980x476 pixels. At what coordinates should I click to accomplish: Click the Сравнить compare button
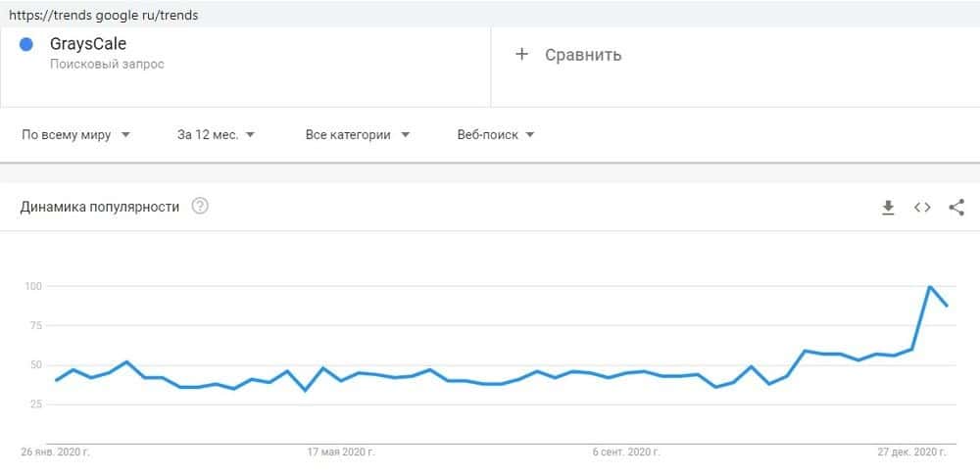582,55
